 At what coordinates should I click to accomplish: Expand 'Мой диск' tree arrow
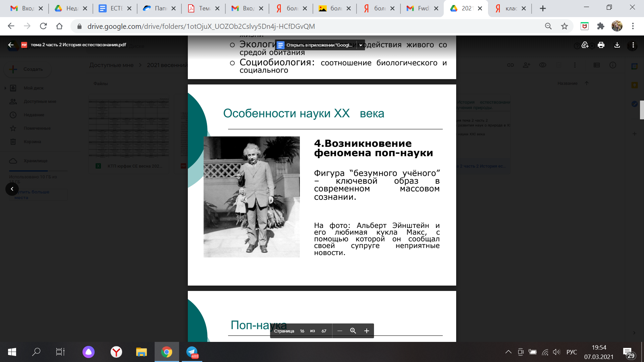point(5,88)
